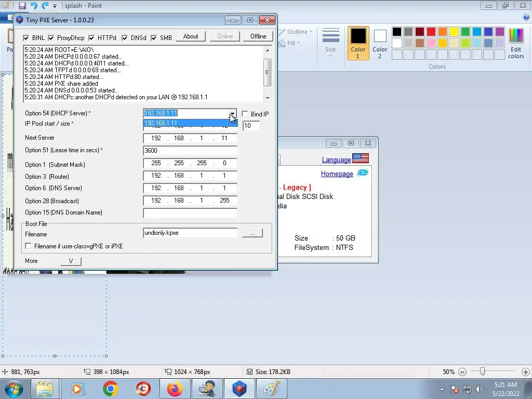Viewport: 532px width, 399px height.
Task: Click the boot Filename field undionly.kpxe
Action: (x=190, y=233)
